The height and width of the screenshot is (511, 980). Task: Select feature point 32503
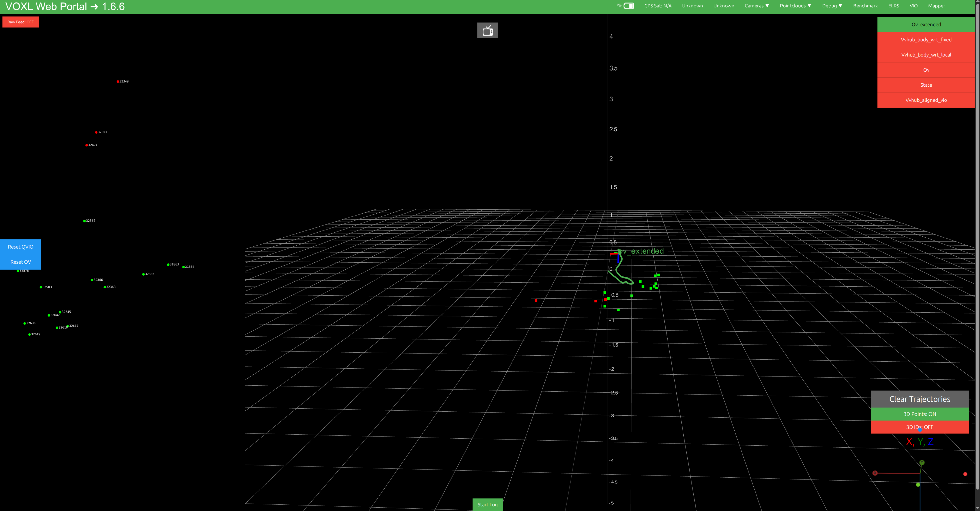[41, 288]
